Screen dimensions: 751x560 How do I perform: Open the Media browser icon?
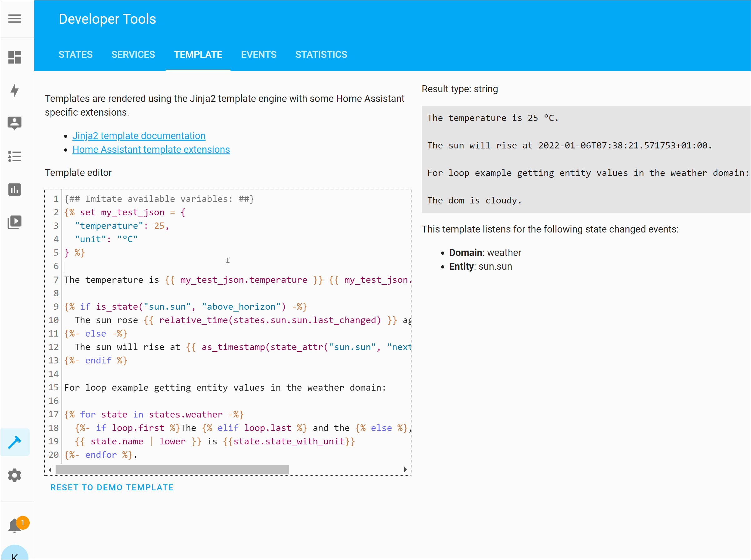coord(15,222)
